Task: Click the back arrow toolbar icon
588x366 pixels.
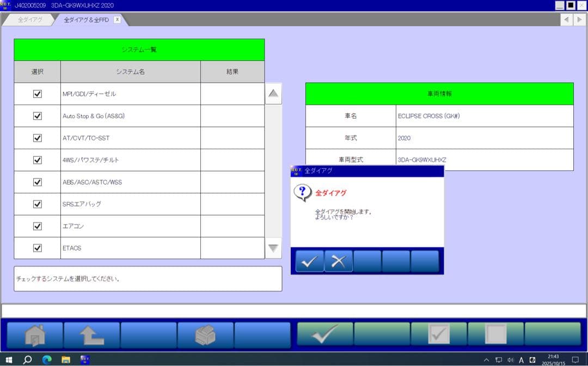Action: click(91, 334)
